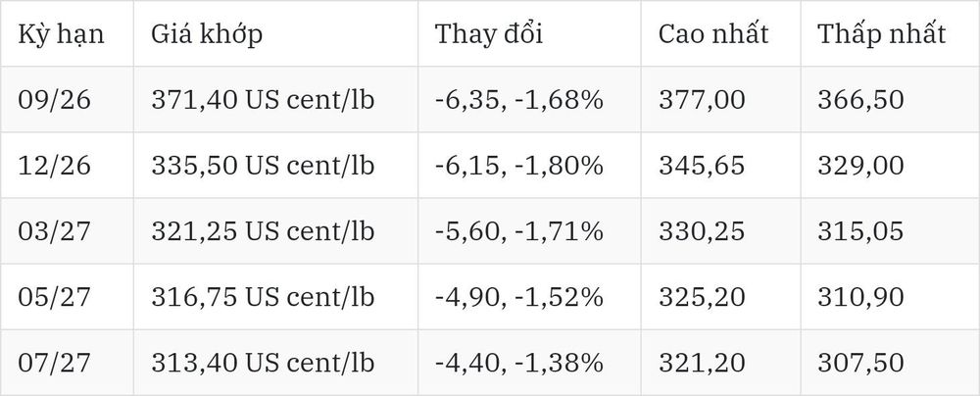Viewport: 980px width, 396px height.
Task: Click the -4,90, -1,52% change cell
Action: 529,297
